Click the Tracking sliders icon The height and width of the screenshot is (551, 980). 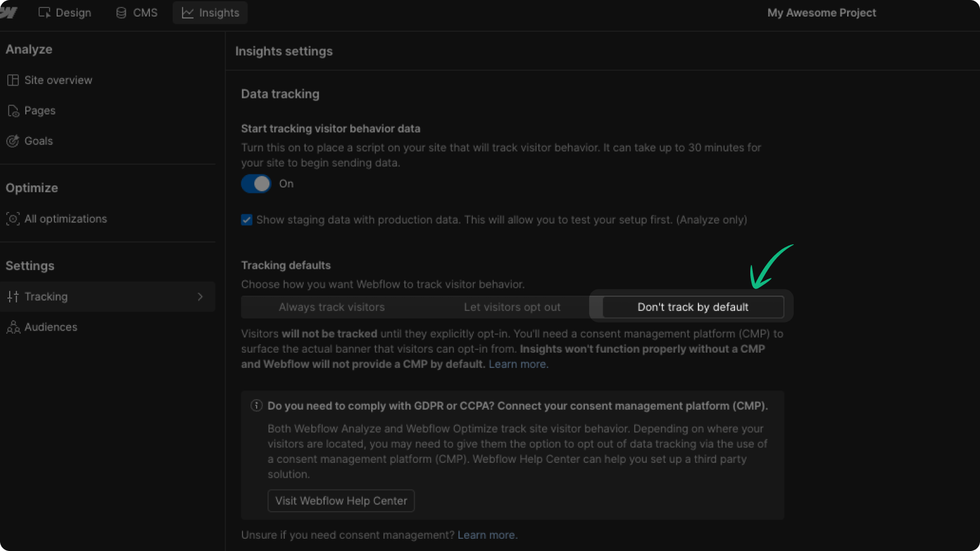pos(13,297)
